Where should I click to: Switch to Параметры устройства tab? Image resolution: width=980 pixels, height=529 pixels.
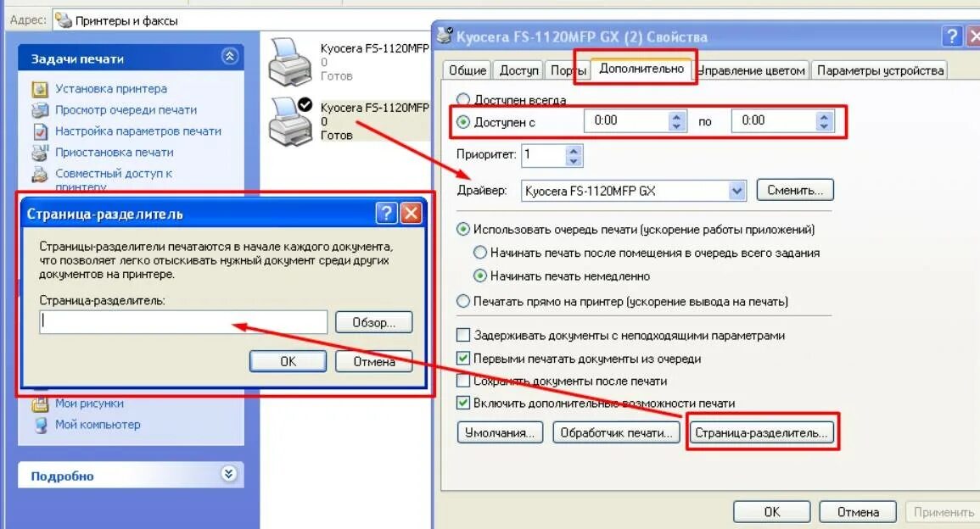click(880, 70)
